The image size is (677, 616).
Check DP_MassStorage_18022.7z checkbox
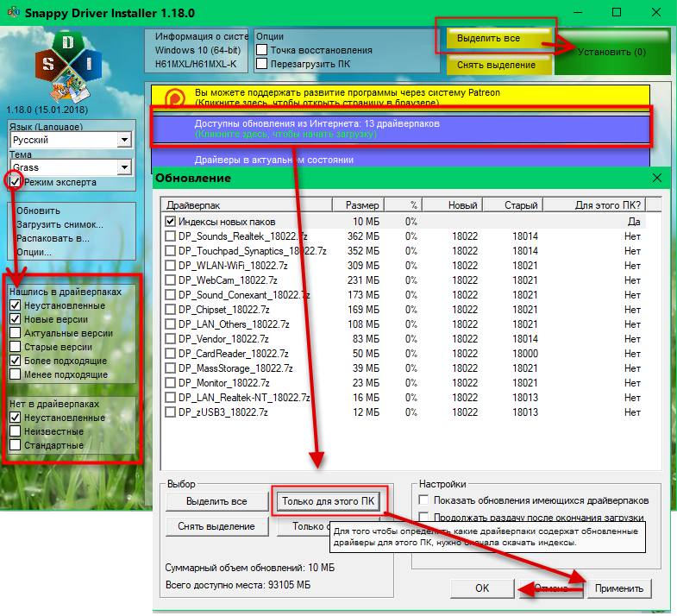coord(171,368)
